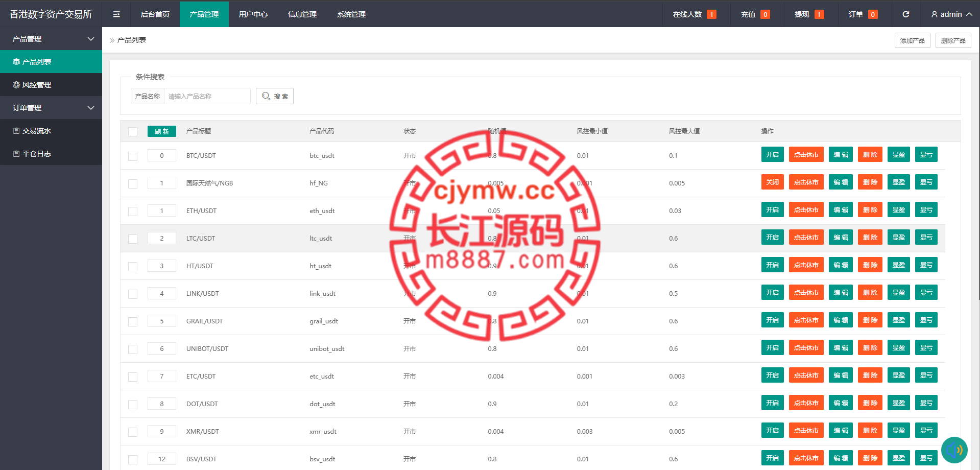
Task: Click 显亏 for GRAIL/USDT
Action: 926,320
